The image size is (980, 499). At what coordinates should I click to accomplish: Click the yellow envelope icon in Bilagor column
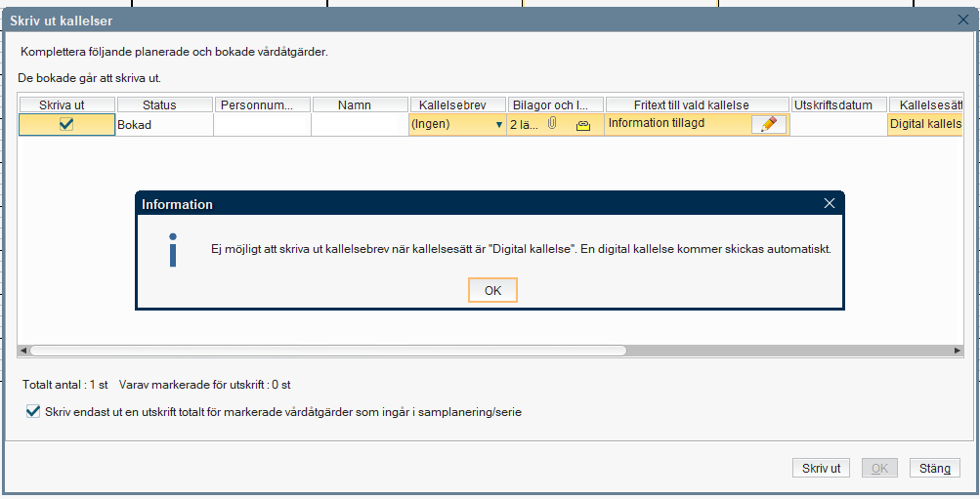point(583,125)
